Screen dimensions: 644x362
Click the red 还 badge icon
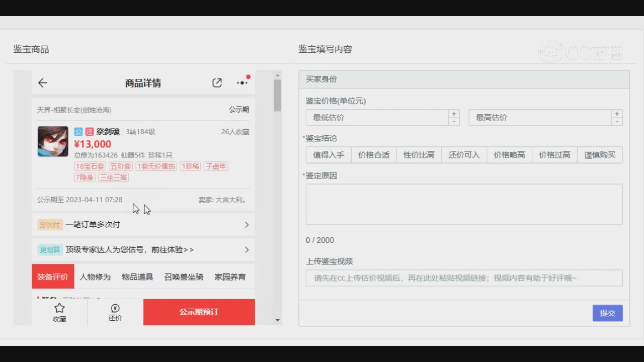click(x=90, y=132)
